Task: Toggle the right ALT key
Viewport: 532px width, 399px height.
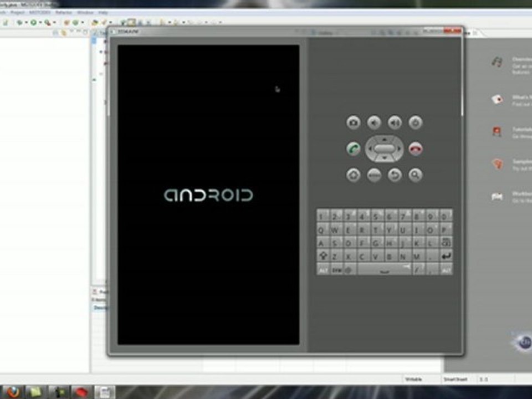Action: tap(446, 269)
